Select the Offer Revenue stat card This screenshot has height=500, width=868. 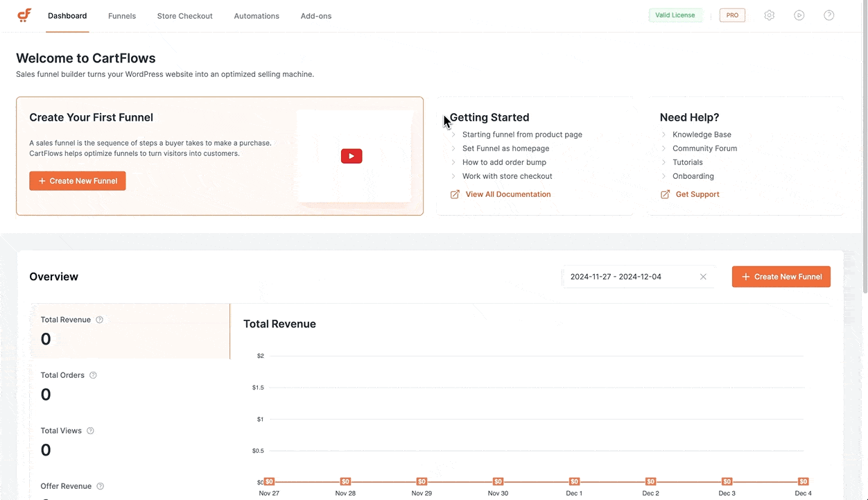tap(130, 486)
